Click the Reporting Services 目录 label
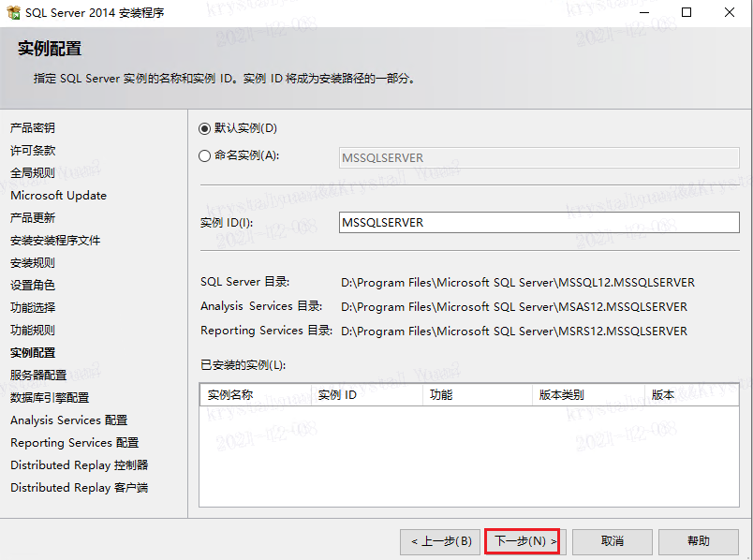 click(267, 331)
